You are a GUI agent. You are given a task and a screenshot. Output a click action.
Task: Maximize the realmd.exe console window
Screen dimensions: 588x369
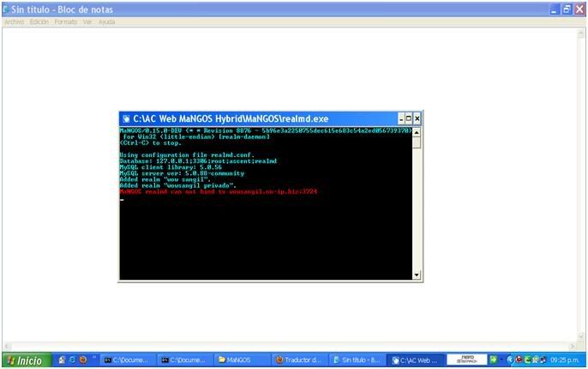409,119
